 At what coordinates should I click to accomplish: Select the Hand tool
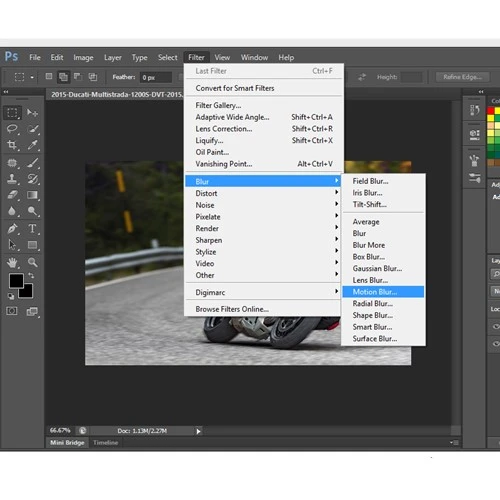pos(13,263)
